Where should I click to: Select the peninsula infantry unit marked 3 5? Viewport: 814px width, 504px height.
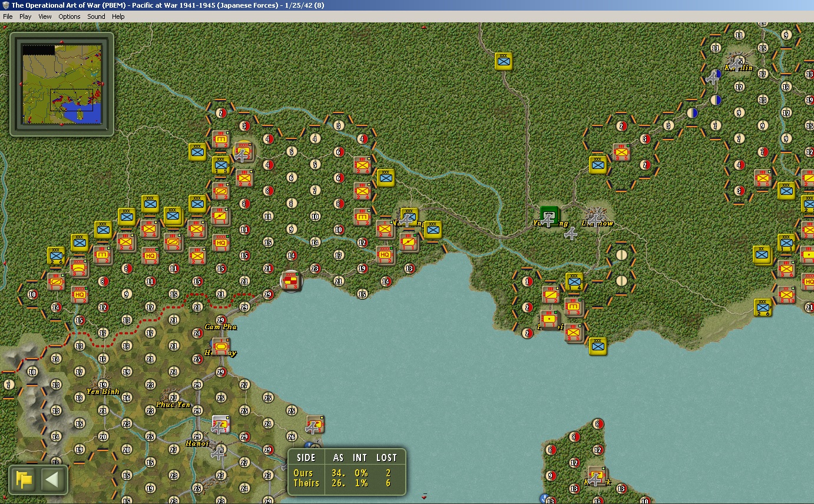pyautogui.click(x=574, y=333)
